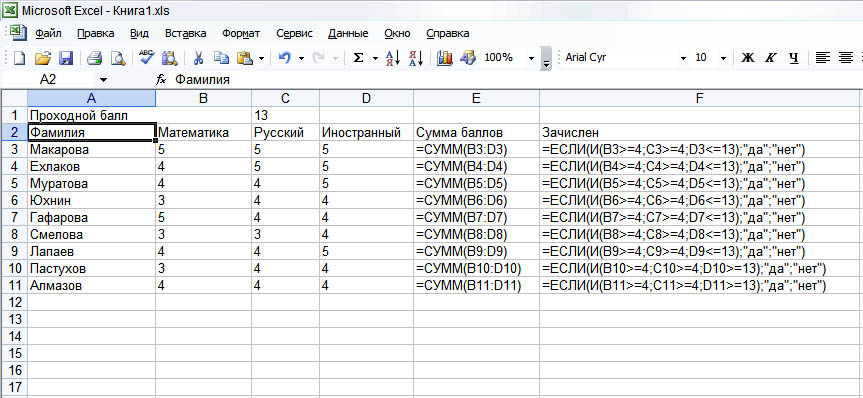863x398 pixels.
Task: Select cell with Проходной балл
Action: tap(92, 116)
